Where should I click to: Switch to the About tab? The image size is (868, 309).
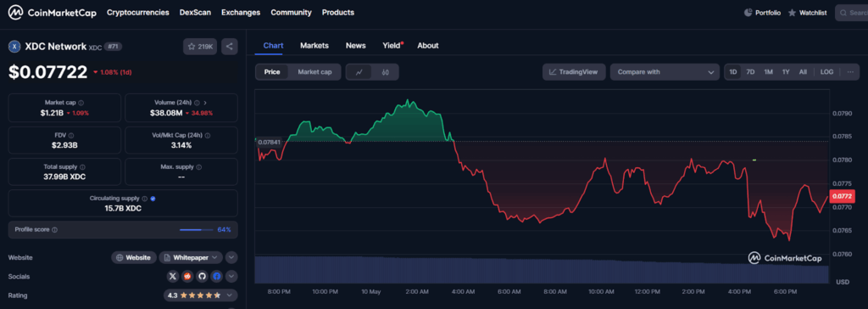428,46
